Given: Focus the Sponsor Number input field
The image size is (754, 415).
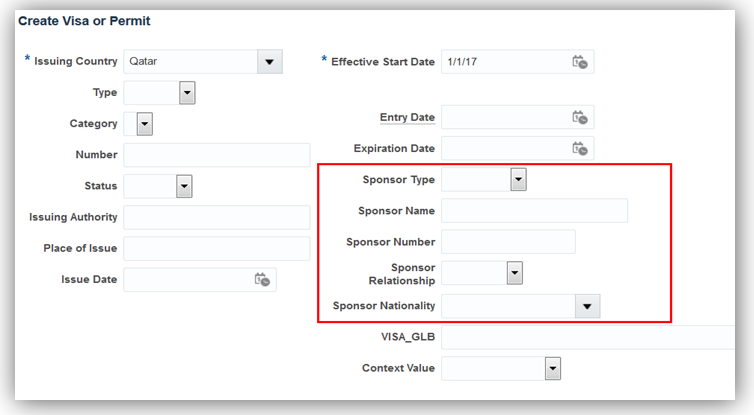Looking at the screenshot, I should pyautogui.click(x=508, y=242).
